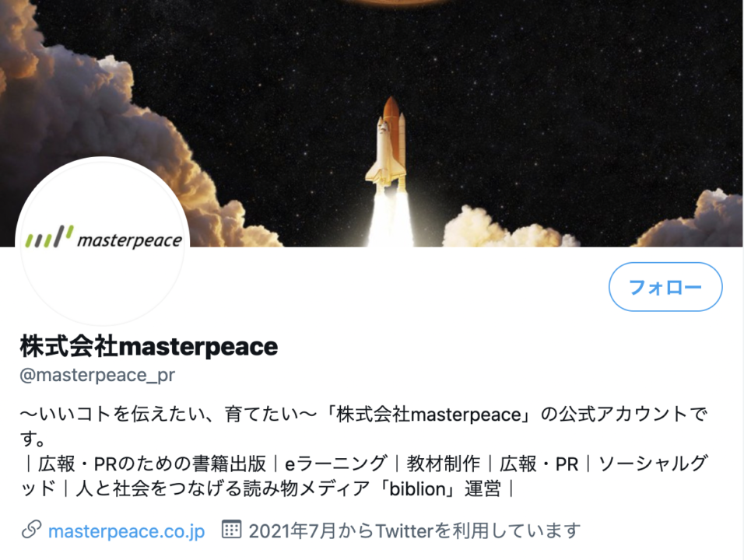Select the @masterpeace_pr handle text
Screen dimensions: 744x560
click(97, 375)
